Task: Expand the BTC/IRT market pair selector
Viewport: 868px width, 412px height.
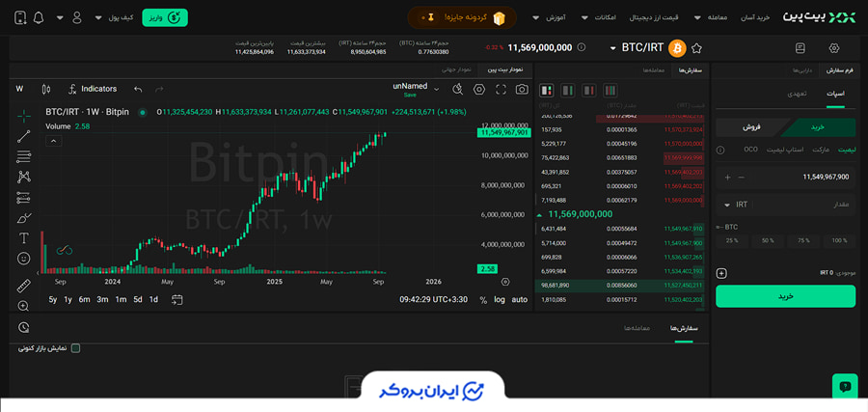Action: tap(613, 47)
